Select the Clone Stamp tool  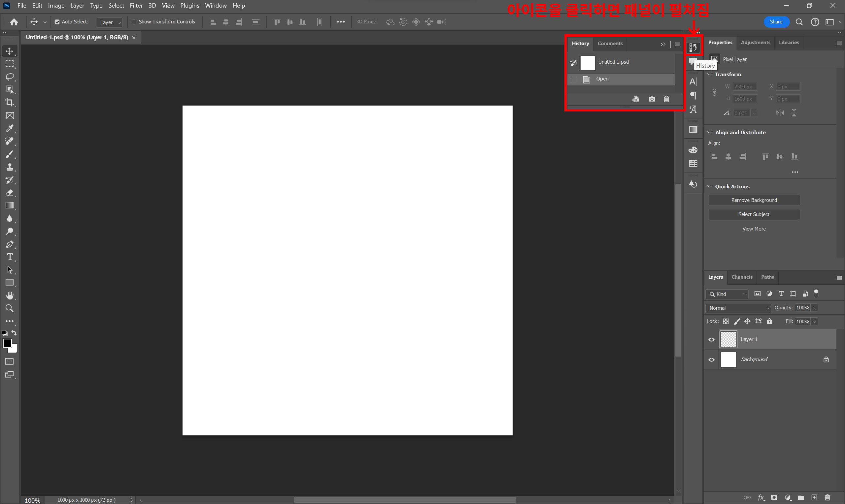click(x=10, y=167)
